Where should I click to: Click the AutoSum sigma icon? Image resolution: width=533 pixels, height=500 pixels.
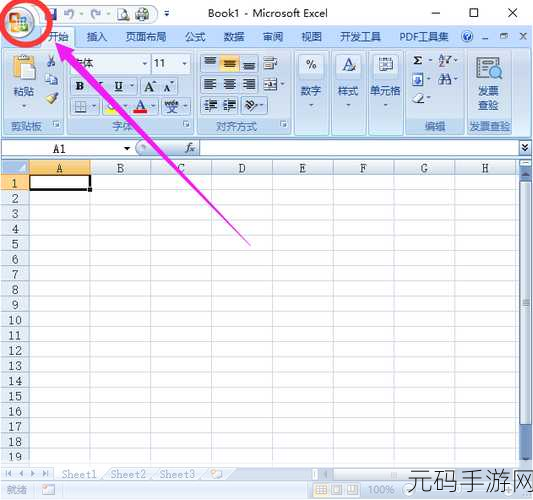[x=418, y=61]
